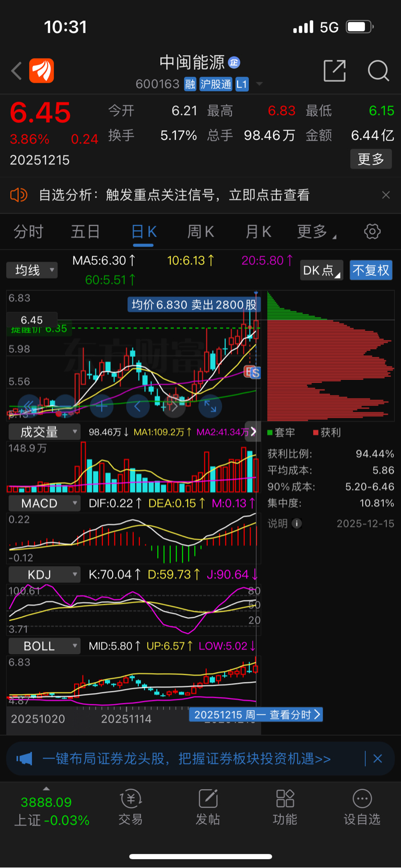The height and width of the screenshot is (868, 401).
Task: Close the securities promotion banner
Action: pos(378,758)
